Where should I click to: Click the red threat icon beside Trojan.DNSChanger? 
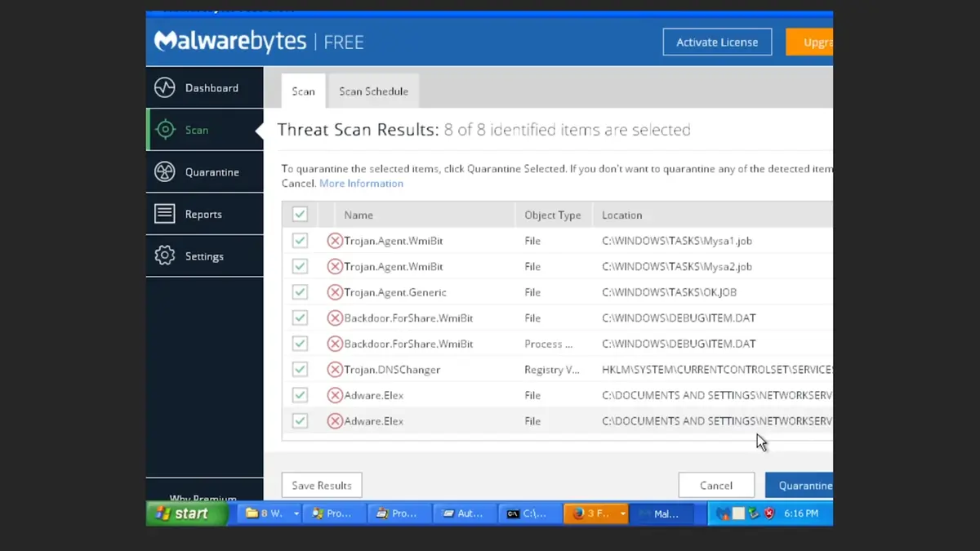click(x=335, y=370)
